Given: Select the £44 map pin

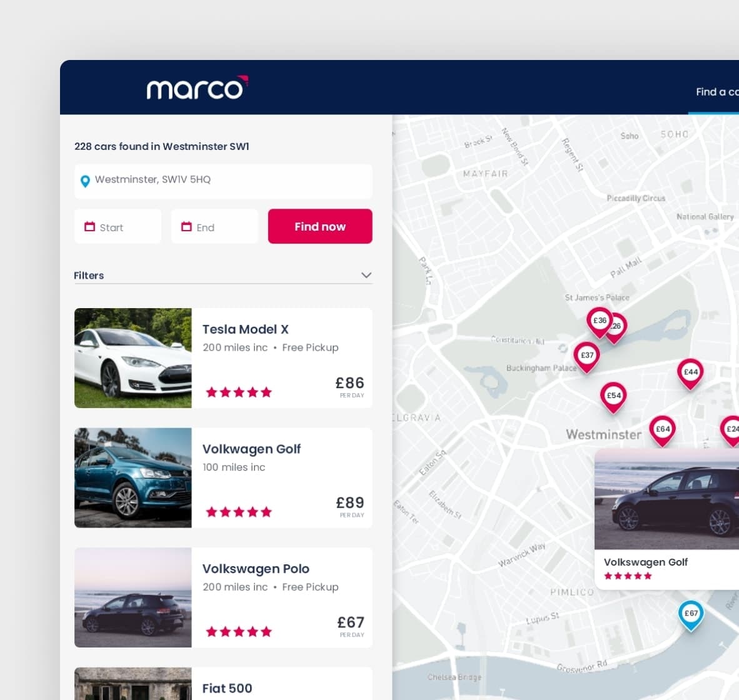Looking at the screenshot, I should [x=690, y=373].
